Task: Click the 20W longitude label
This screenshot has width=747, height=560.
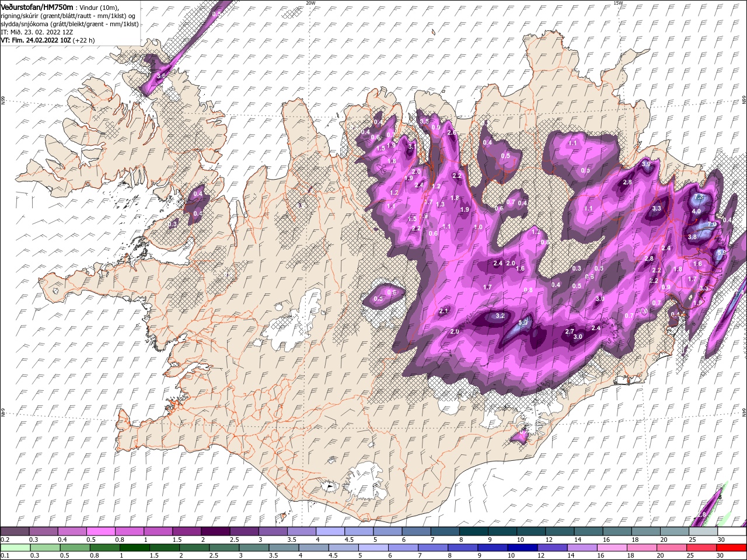Action: (310, 3)
